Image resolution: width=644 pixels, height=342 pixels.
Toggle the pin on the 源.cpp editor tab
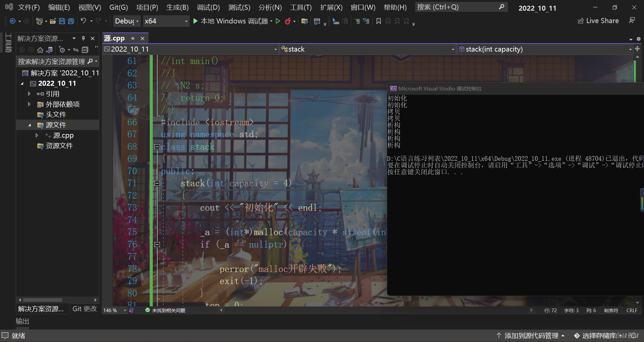[x=132, y=38]
